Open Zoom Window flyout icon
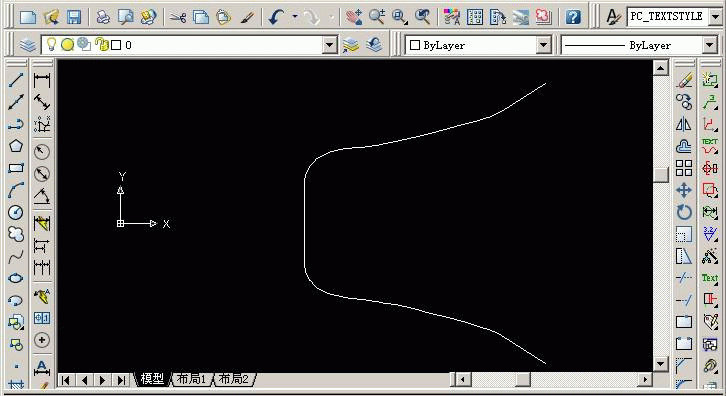Screen dimensions: 726x396 [x=400, y=17]
